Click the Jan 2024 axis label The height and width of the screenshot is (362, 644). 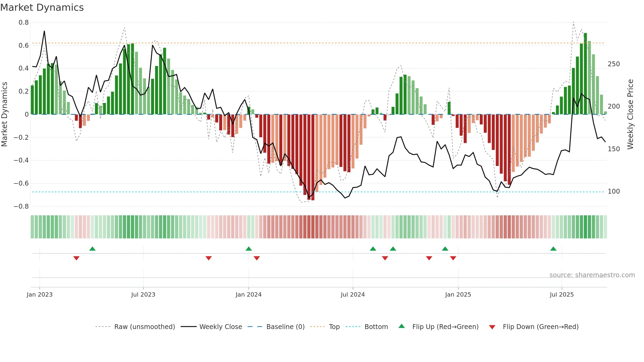coord(248,294)
